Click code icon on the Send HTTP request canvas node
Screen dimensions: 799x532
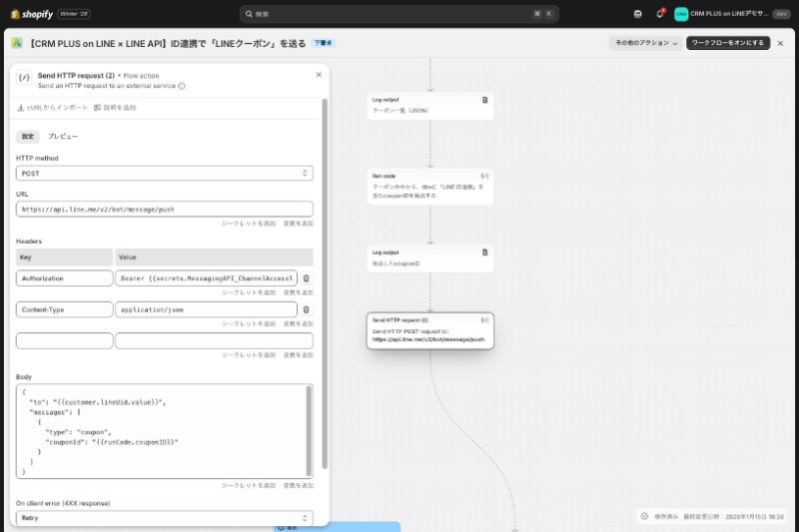(484, 320)
